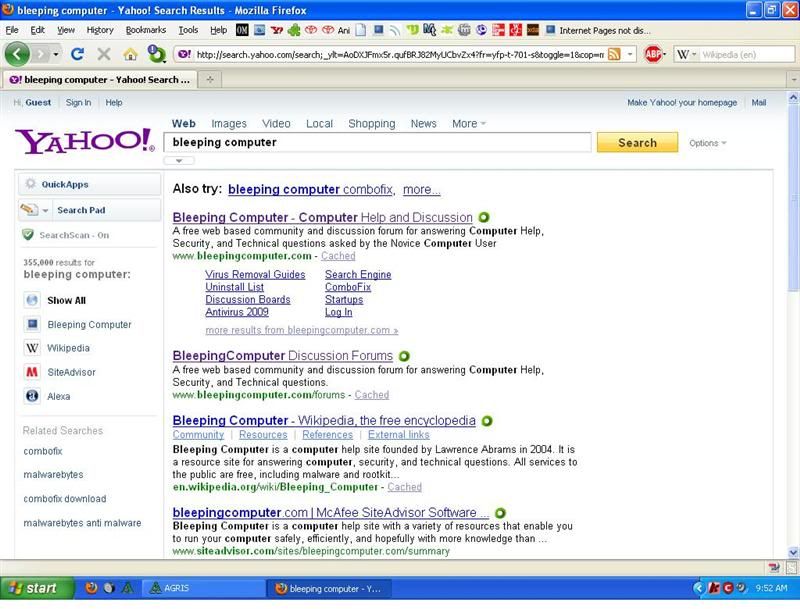The height and width of the screenshot is (609, 800).
Task: Select the bleeping computer Yahoo! Search browser tab
Action: pos(100,80)
